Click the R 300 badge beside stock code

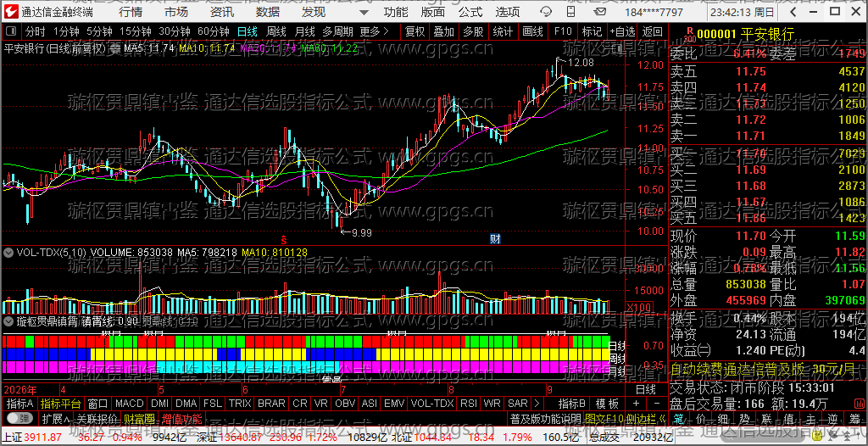point(689,35)
